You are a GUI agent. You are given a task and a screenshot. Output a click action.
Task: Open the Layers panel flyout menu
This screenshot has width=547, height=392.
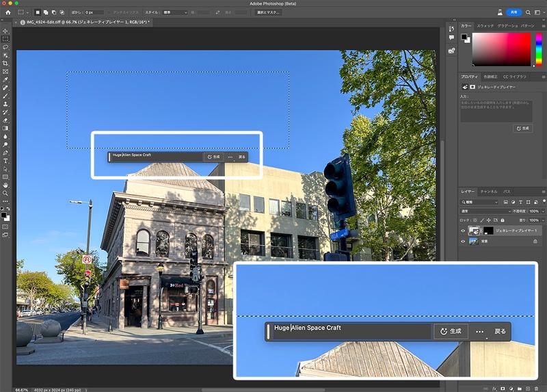pyautogui.click(x=543, y=192)
